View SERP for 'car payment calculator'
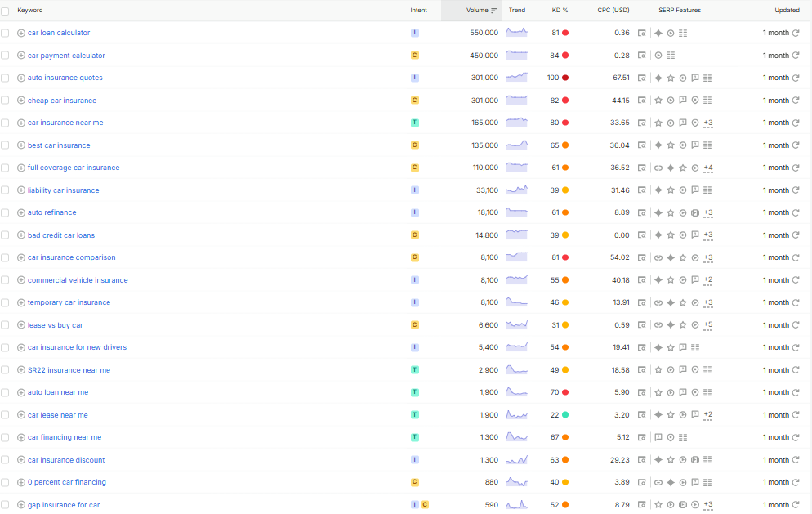812x514 pixels. pos(641,56)
